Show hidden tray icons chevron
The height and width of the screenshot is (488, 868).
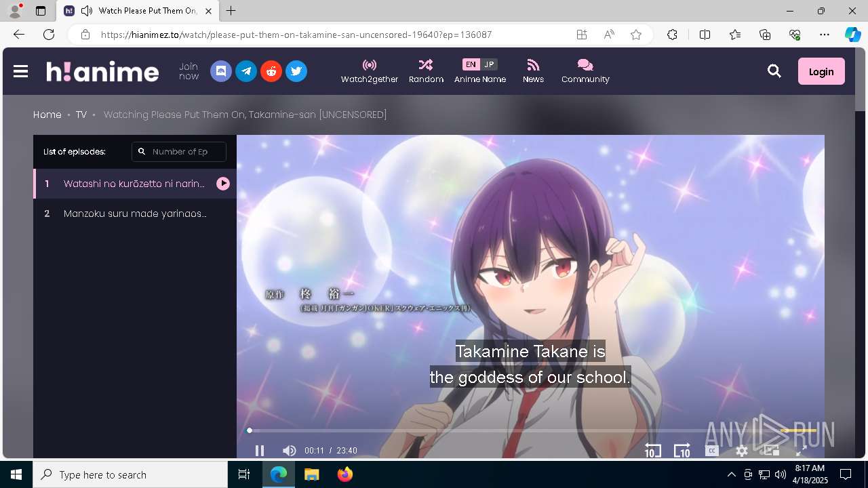click(x=731, y=474)
